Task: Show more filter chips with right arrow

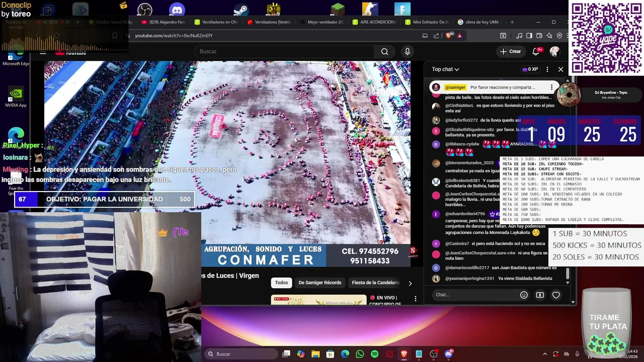Action: point(410,283)
